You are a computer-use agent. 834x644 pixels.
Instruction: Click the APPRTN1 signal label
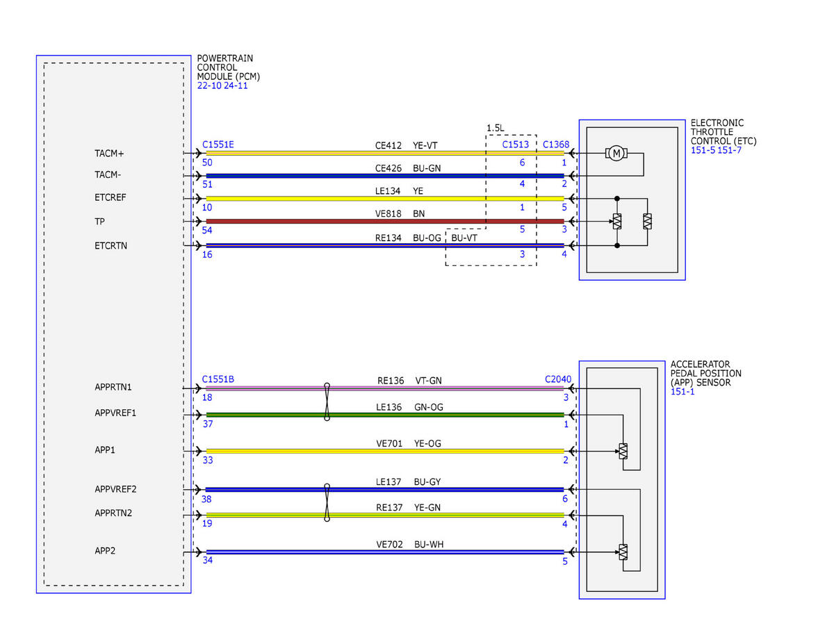[x=115, y=386]
